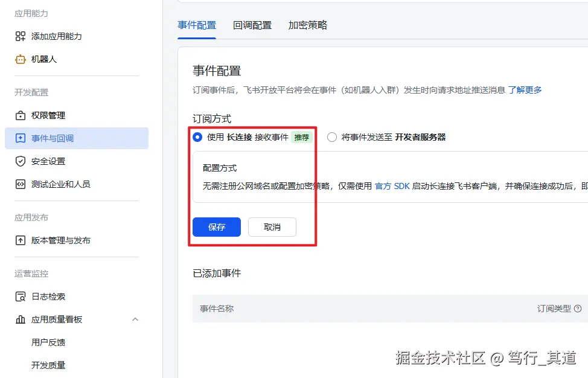
Task: Open the 了解更多 link
Action: click(525, 89)
